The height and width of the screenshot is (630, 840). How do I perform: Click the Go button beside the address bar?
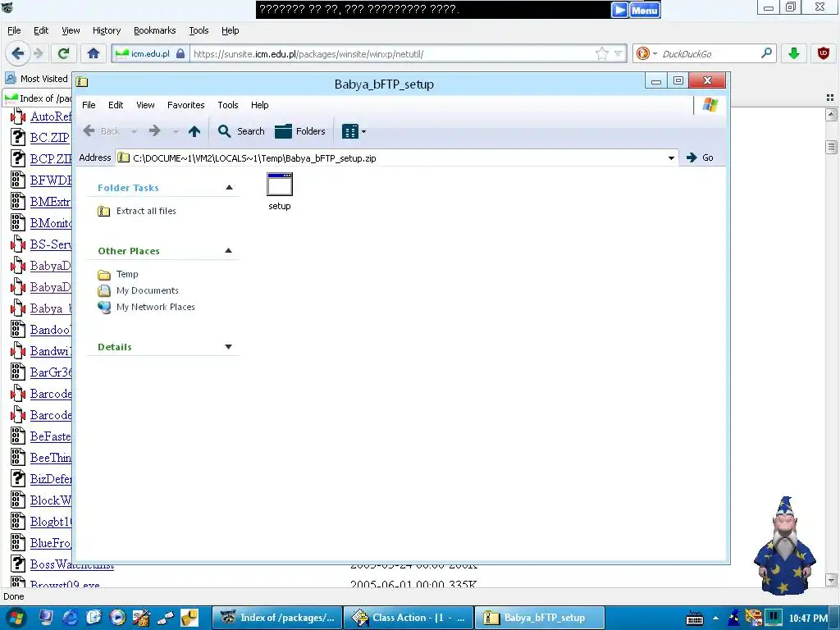701,157
